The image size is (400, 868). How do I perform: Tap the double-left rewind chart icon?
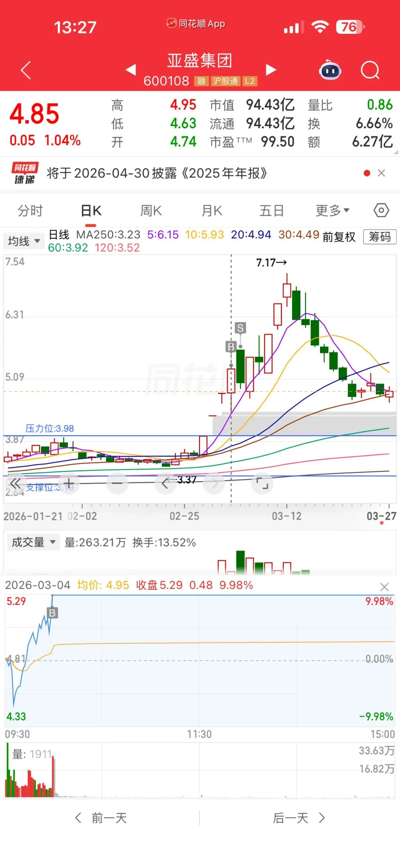tap(16, 483)
